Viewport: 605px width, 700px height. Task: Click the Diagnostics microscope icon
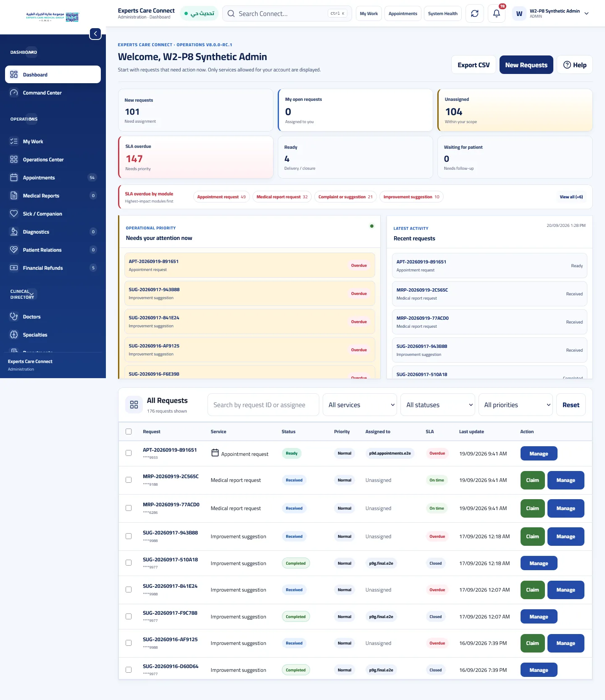(x=14, y=232)
